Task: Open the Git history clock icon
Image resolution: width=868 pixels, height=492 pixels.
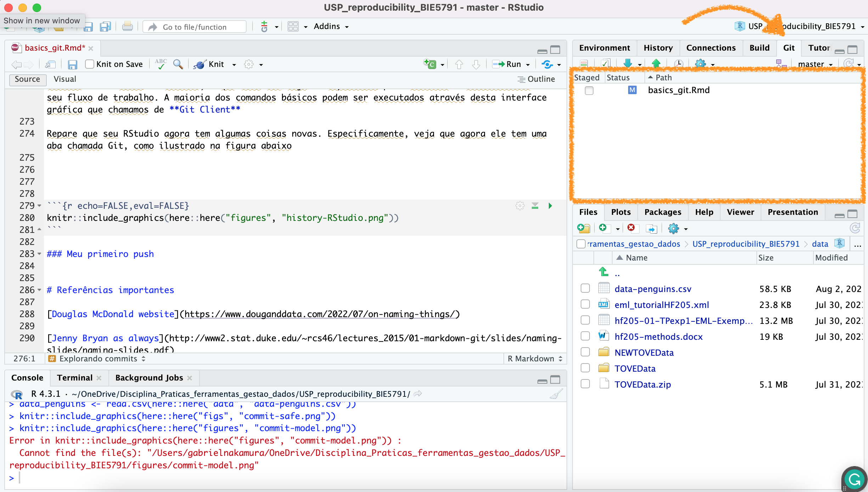Action: click(678, 64)
